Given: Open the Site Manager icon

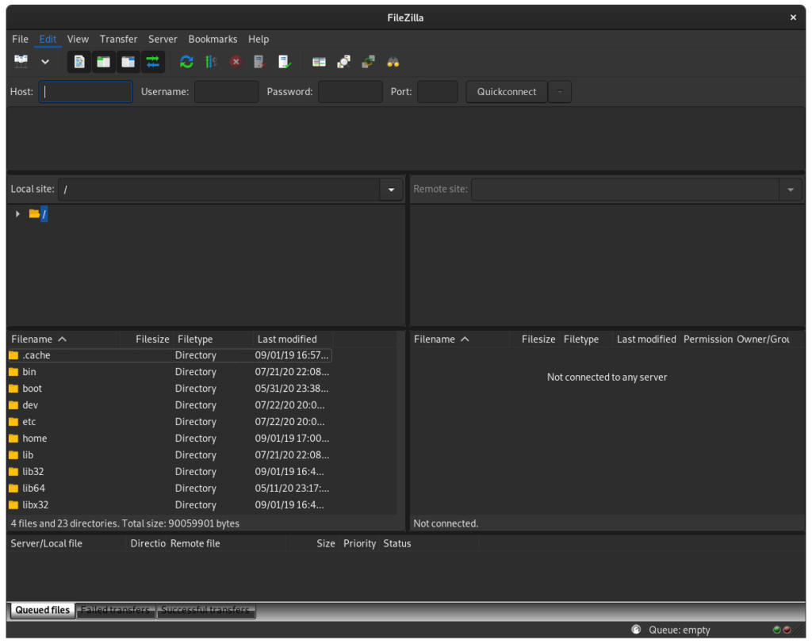Looking at the screenshot, I should 21,61.
